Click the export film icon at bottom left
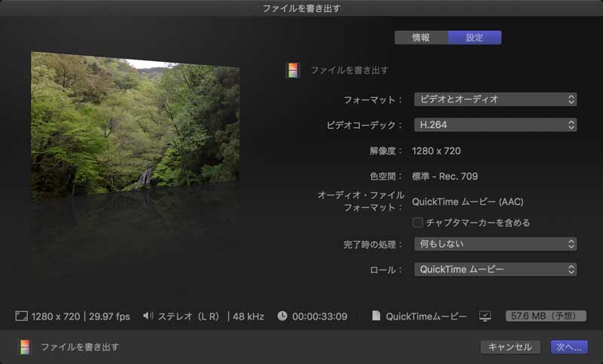603x364 pixels. coord(25,347)
